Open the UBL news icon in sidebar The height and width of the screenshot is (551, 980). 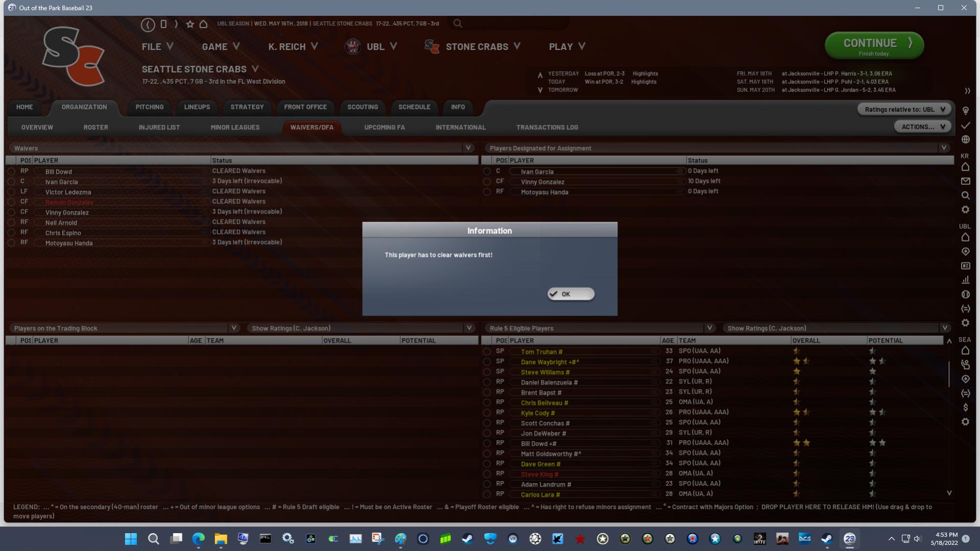tap(965, 266)
